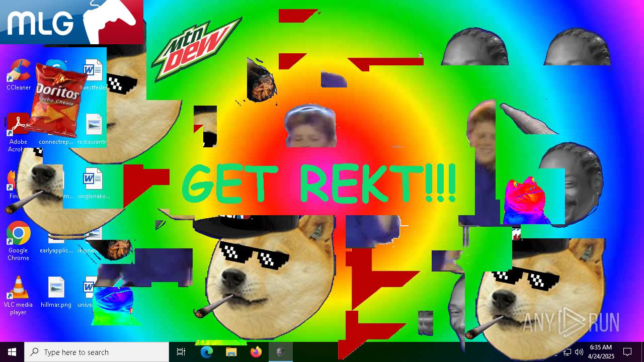The image size is (644, 362).
Task: Open the volume control tray icon
Action: 579,352
